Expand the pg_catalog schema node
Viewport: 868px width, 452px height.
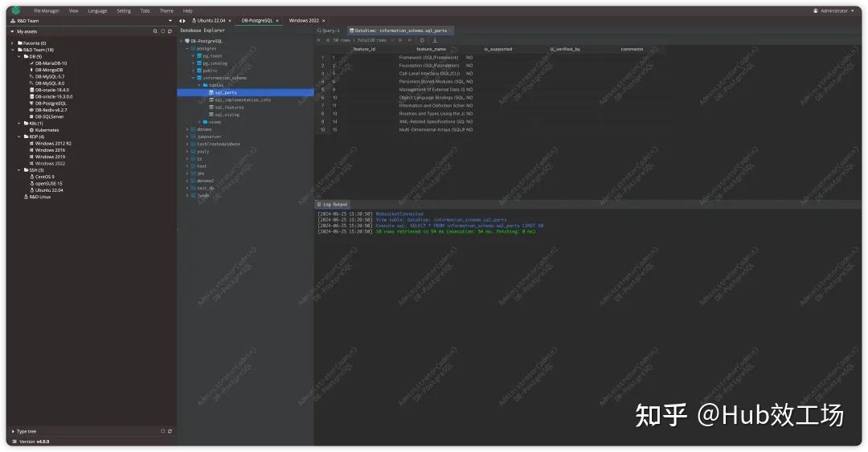[x=194, y=63]
